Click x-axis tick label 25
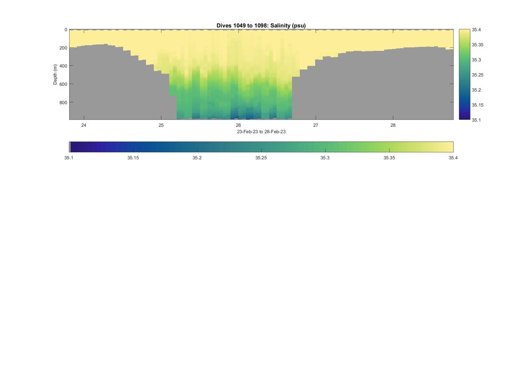Screen dimensions: 532x392 [x=161, y=125]
